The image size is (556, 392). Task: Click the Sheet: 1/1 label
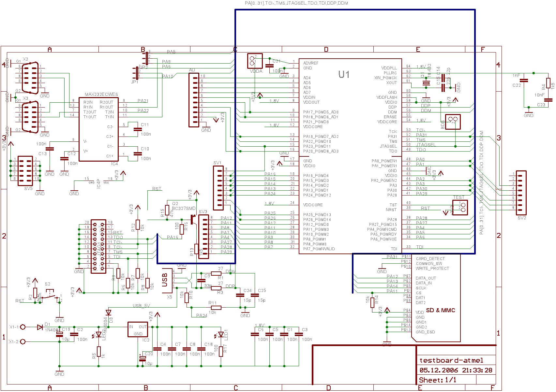pyautogui.click(x=437, y=380)
